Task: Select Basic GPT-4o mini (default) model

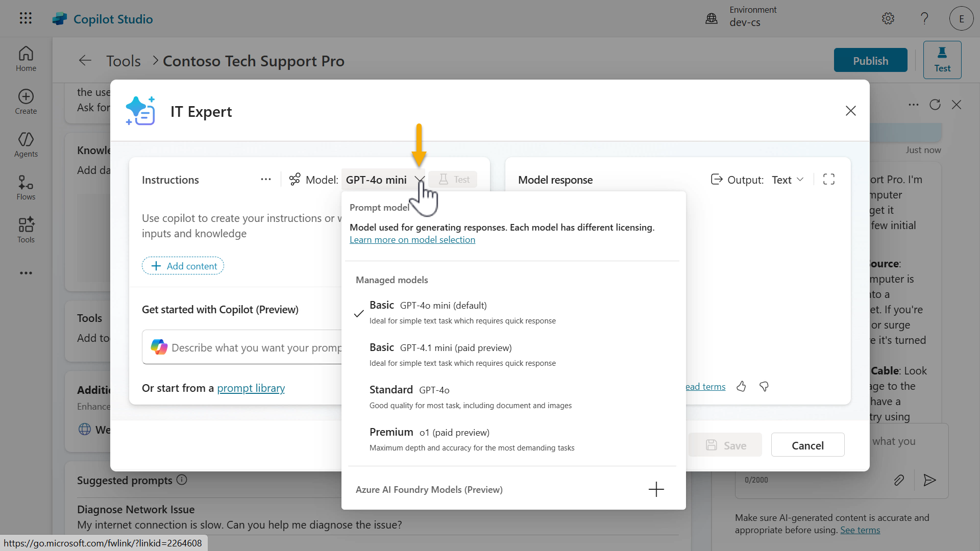Action: [x=513, y=312]
